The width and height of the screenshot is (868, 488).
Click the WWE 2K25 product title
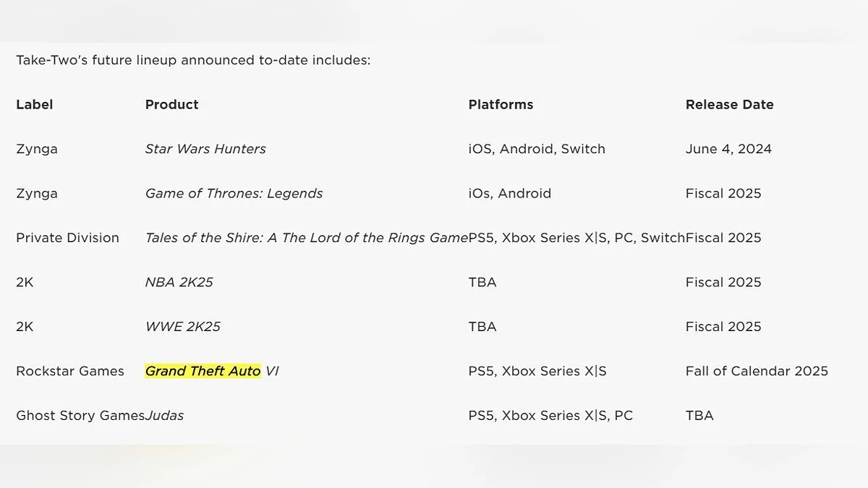coord(183,327)
